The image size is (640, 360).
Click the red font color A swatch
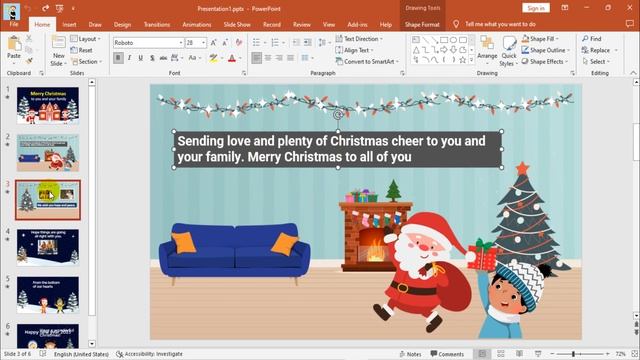232,58
